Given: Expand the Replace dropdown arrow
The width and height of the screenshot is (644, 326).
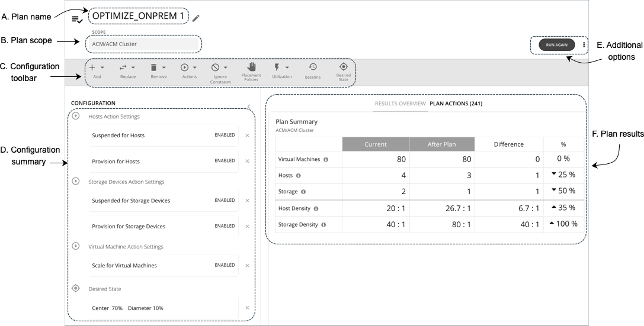Looking at the screenshot, I should tap(133, 67).
